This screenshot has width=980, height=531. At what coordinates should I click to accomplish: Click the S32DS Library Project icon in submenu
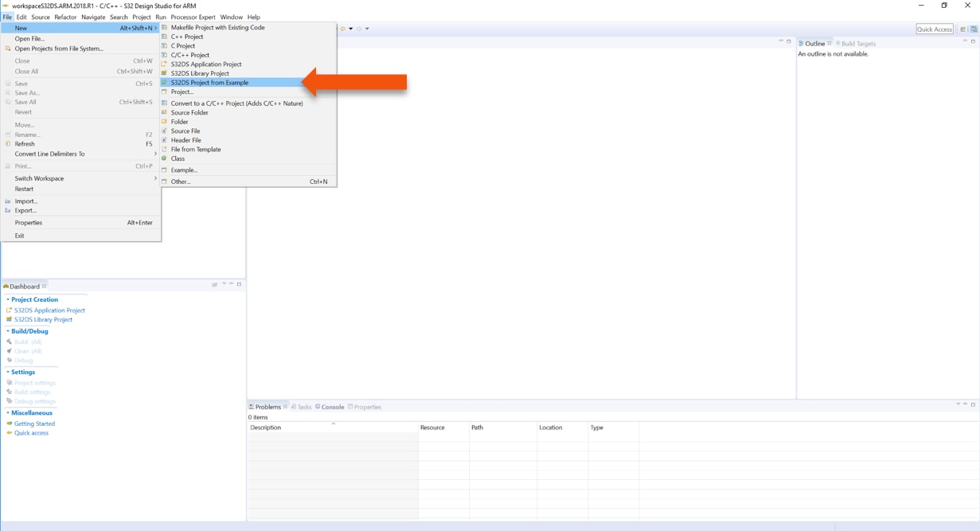click(165, 73)
